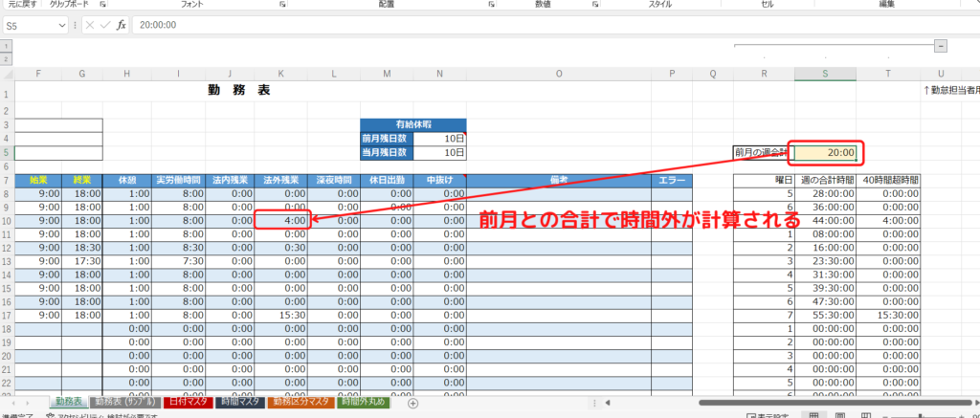Select row 5 header
The width and height of the screenshot is (980, 418).
(7, 152)
